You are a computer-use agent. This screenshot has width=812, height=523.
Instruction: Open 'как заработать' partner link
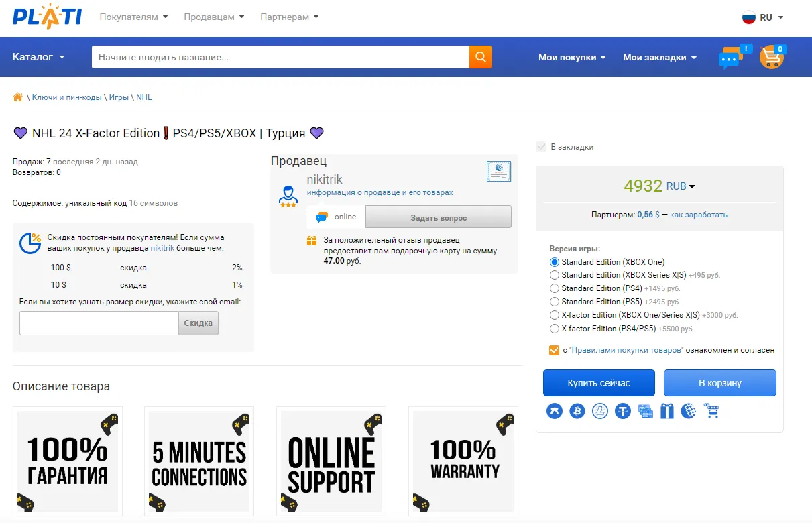click(699, 215)
